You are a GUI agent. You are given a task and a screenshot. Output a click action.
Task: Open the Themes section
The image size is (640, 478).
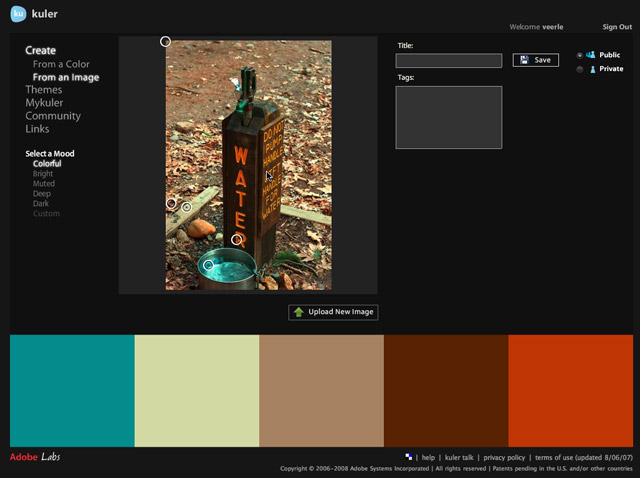point(43,90)
